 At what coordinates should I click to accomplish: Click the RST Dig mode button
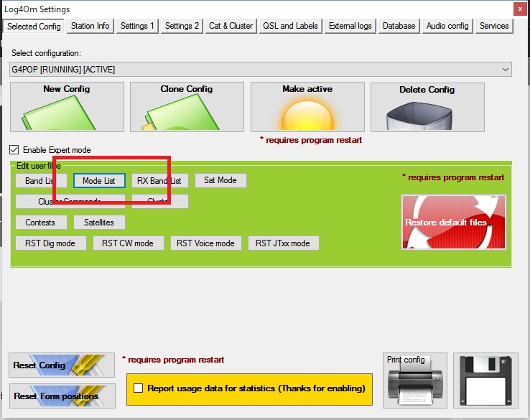click(x=51, y=243)
